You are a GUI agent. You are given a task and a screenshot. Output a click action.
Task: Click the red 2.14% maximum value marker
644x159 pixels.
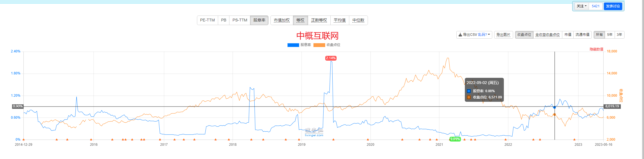331,58
